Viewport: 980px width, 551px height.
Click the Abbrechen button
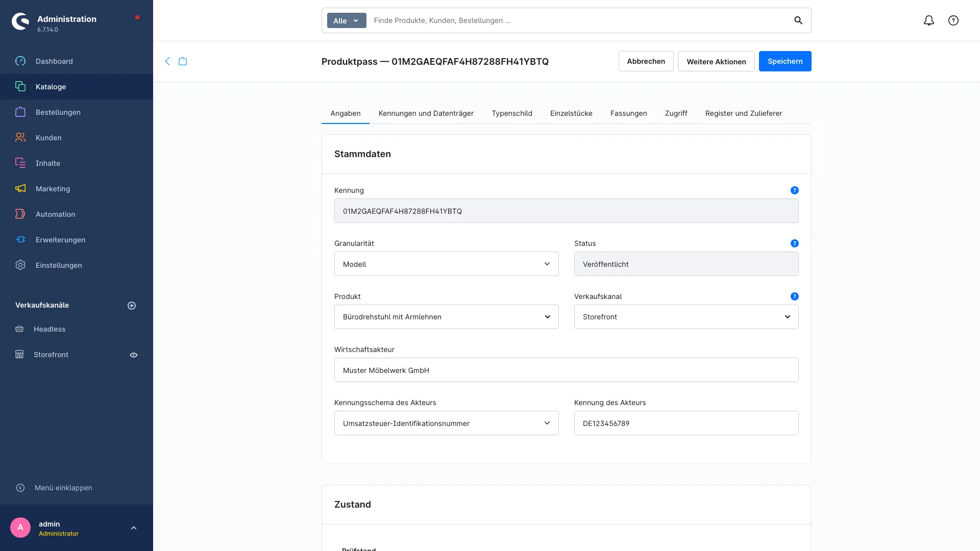click(x=646, y=61)
